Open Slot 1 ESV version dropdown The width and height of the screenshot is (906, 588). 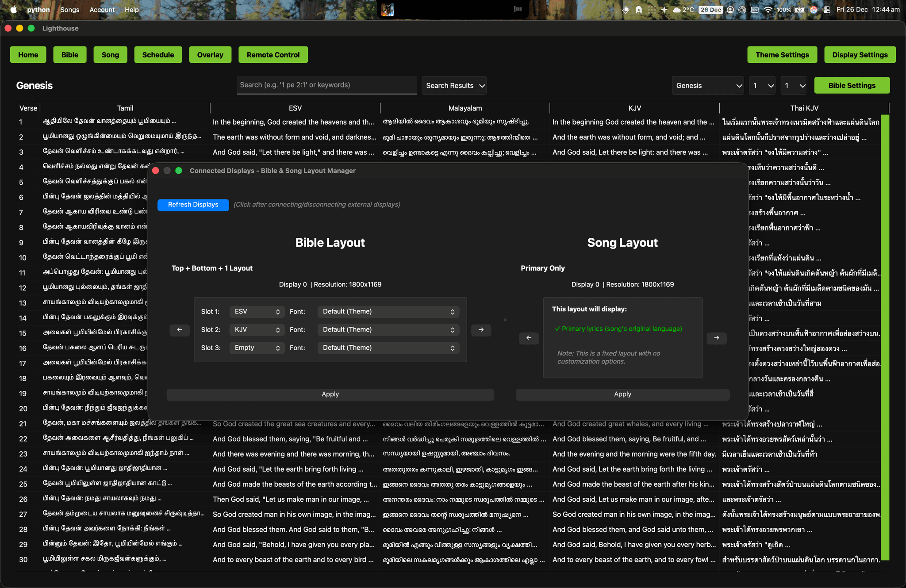(x=257, y=312)
